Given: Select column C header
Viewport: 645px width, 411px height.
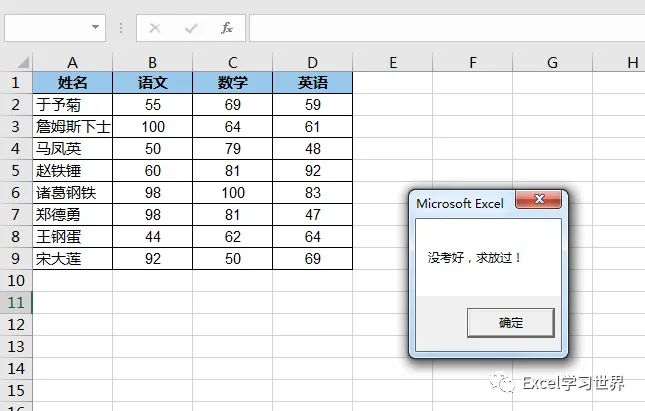Looking at the screenshot, I should (x=232, y=62).
